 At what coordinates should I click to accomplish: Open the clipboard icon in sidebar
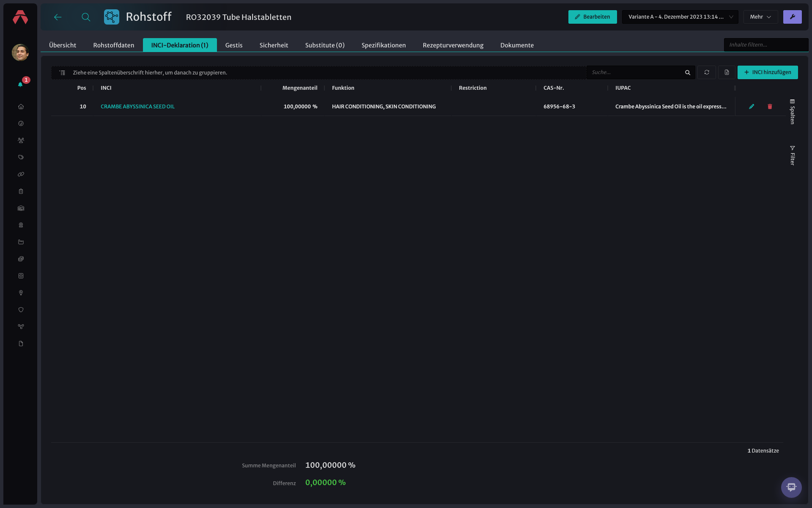(21, 191)
